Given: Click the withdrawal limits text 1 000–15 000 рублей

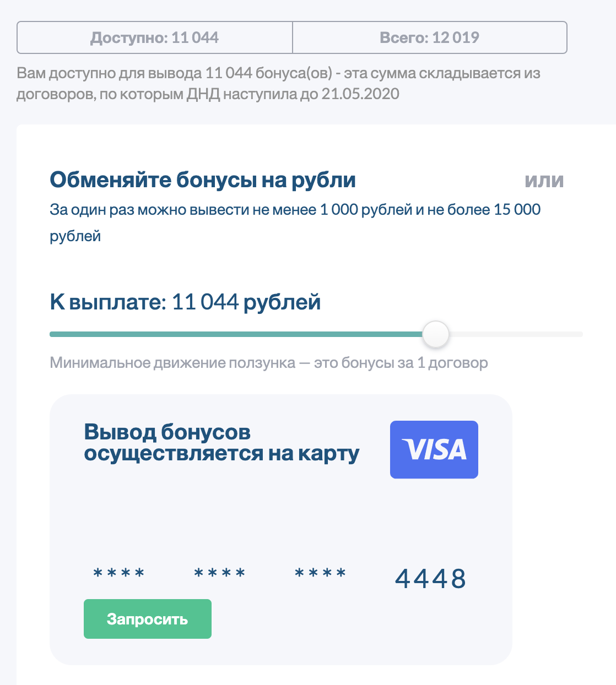Looking at the screenshot, I should (x=295, y=210).
